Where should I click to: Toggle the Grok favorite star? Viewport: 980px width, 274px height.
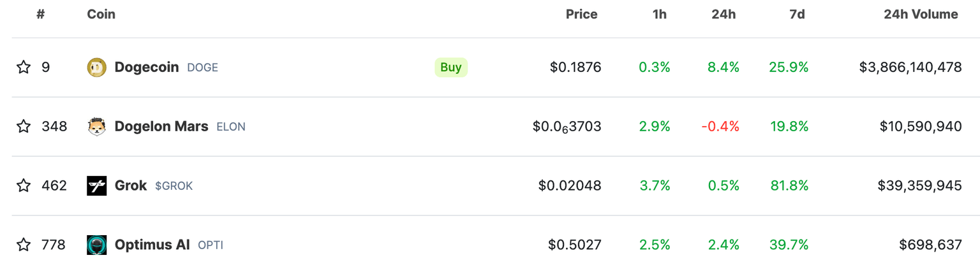(24, 185)
